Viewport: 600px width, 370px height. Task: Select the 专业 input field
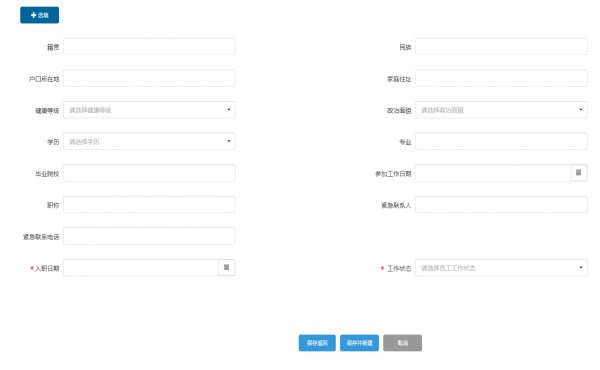tap(501, 141)
